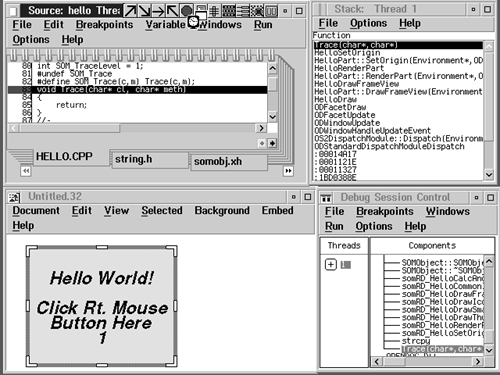Click Components list scroll up arrow

point(489,261)
